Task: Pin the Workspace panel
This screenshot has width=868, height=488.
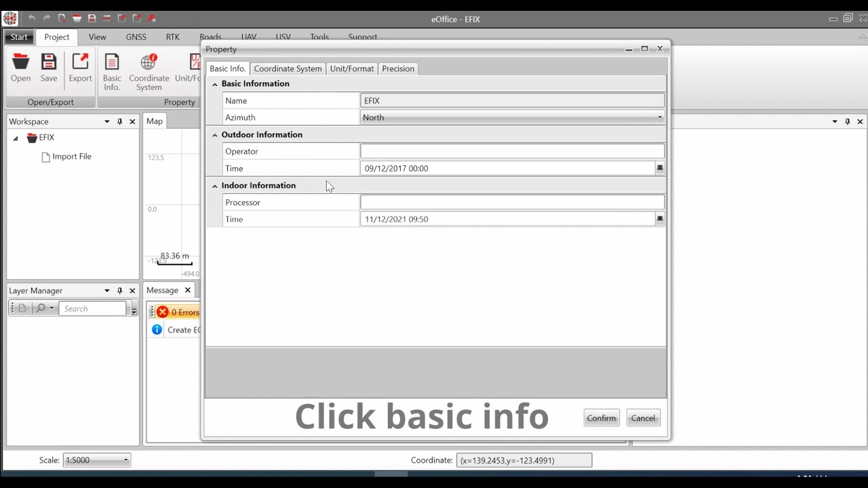Action: pyautogui.click(x=119, y=121)
